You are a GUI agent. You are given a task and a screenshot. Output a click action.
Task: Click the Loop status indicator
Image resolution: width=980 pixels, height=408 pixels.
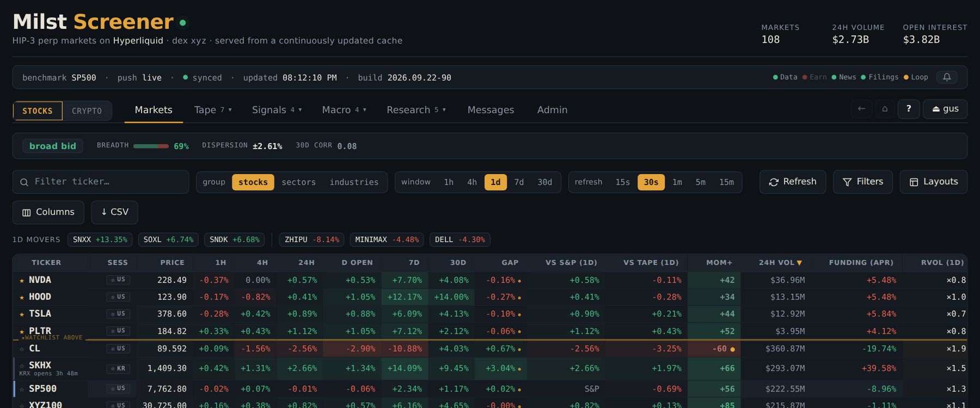(x=916, y=77)
